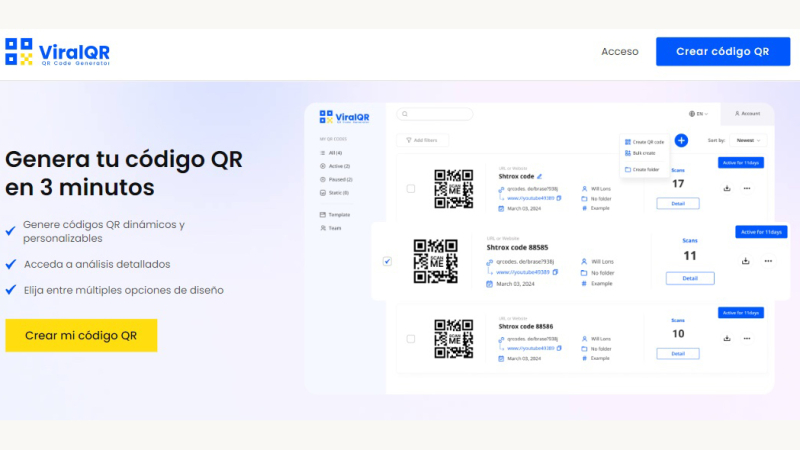Click the text Acceda a análisis detallados
The height and width of the screenshot is (450, 800).
click(x=97, y=264)
